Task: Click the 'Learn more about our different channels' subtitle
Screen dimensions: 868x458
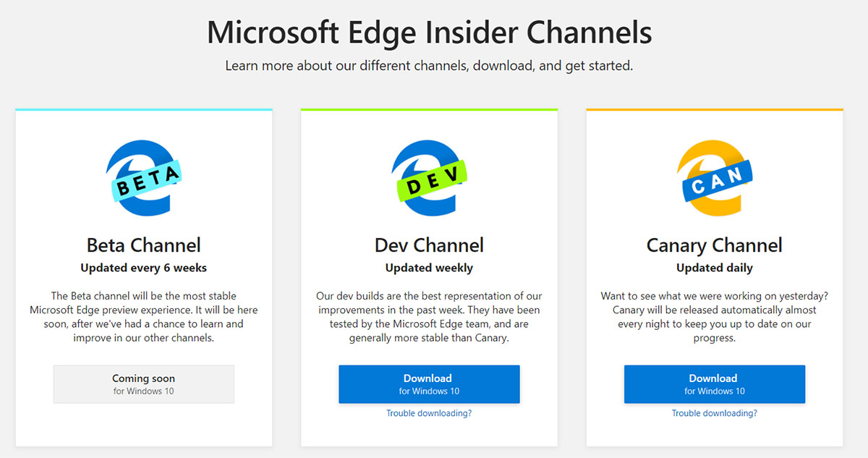Action: point(429,66)
